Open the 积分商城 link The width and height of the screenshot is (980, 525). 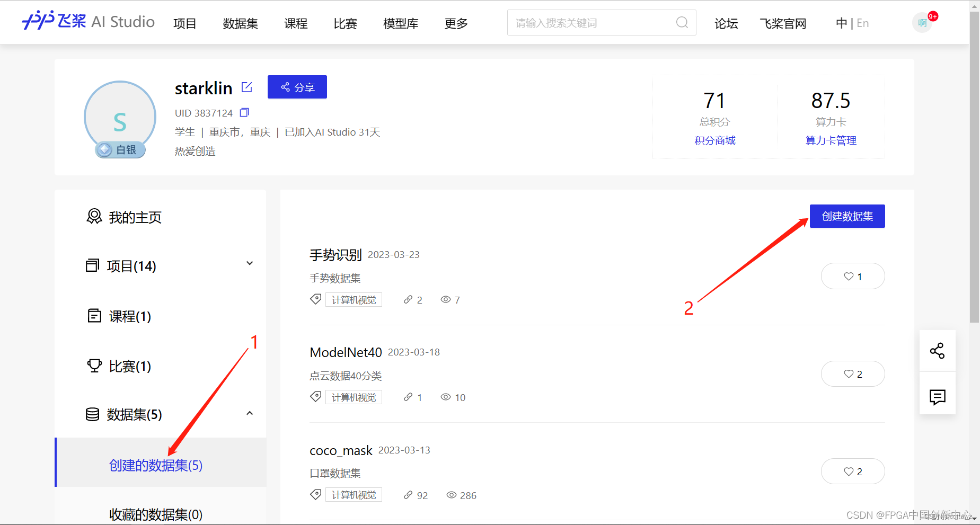[x=715, y=140]
